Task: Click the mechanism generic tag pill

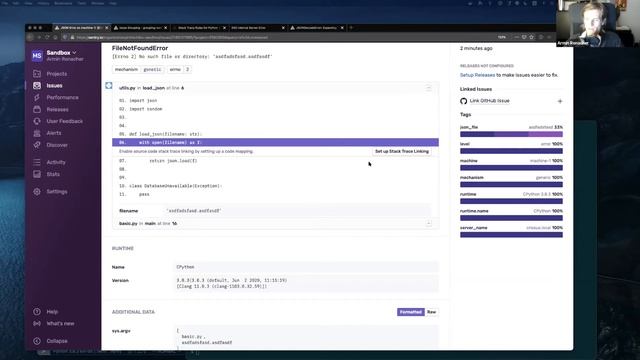Action: 138,69
